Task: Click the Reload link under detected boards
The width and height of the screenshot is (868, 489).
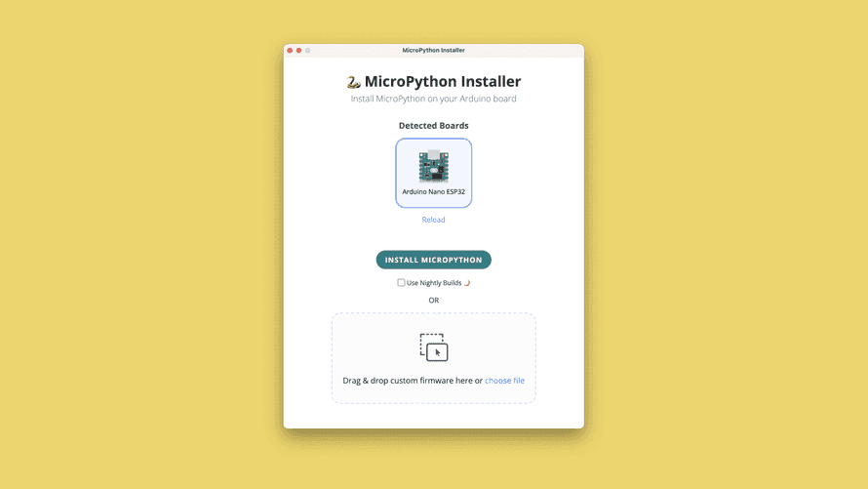Action: [x=433, y=220]
